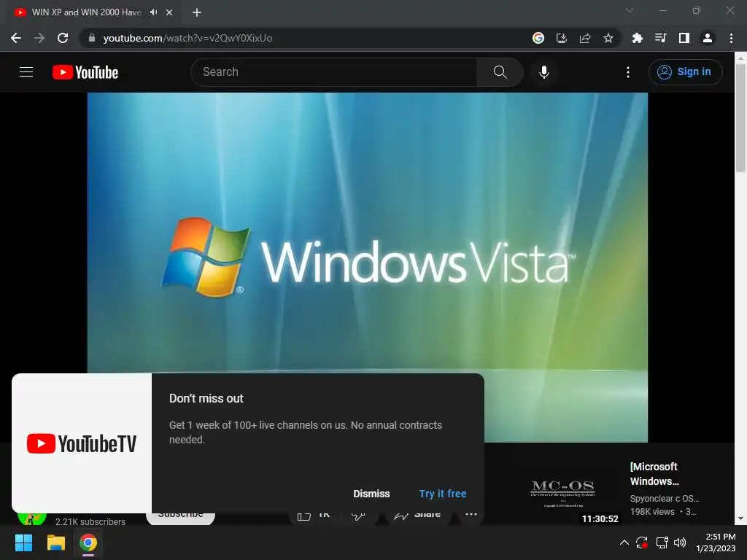This screenshot has width=747, height=560.
Task: Click the YouTube TV promo logo
Action: (82, 443)
